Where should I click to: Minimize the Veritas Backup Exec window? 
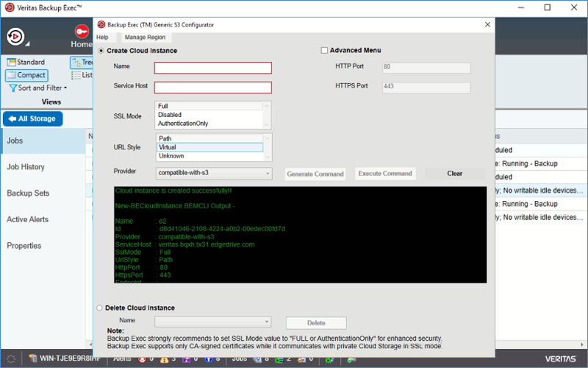521,7
